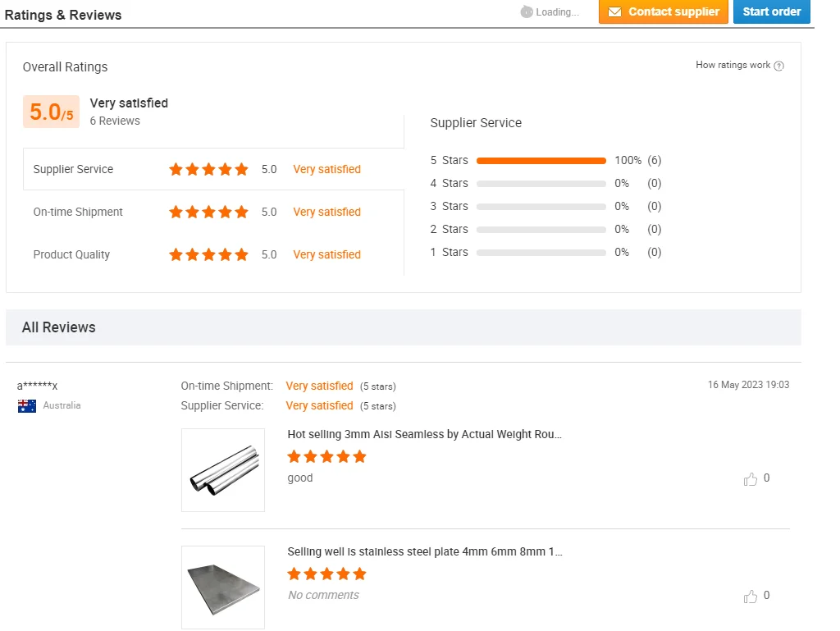The height and width of the screenshot is (631, 840).
Task: Open the stainless steel plate thumbnail
Action: tap(223, 588)
